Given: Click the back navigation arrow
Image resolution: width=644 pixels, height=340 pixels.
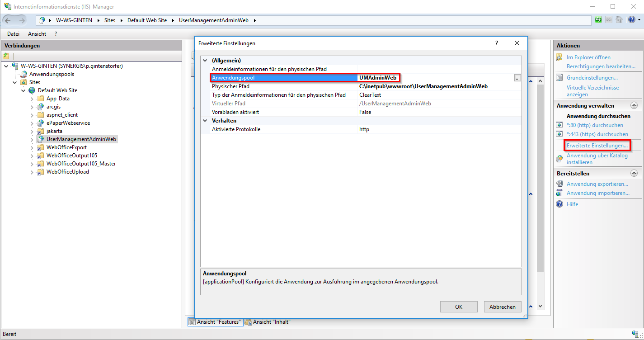Looking at the screenshot, I should 7,20.
